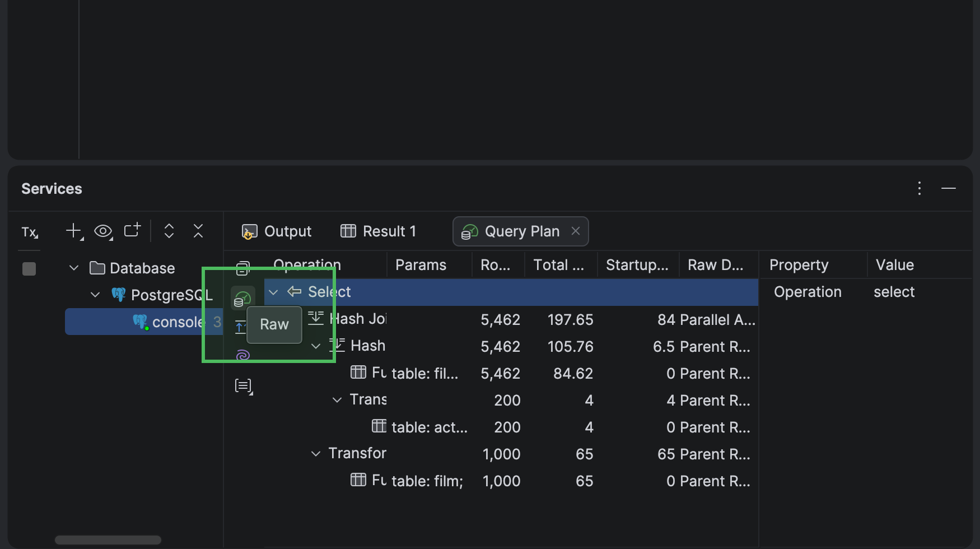The height and width of the screenshot is (549, 980).
Task: Click the Raw query plan view icon
Action: click(x=242, y=299)
